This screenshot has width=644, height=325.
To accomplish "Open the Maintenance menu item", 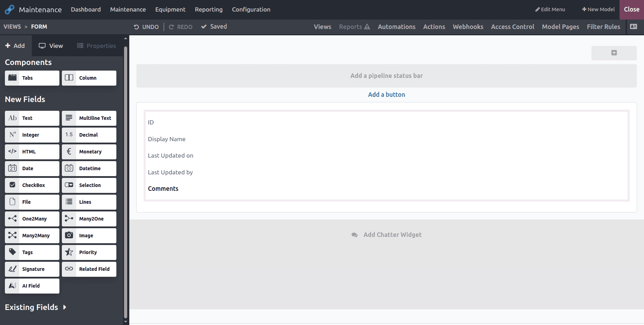I will 128,9.
